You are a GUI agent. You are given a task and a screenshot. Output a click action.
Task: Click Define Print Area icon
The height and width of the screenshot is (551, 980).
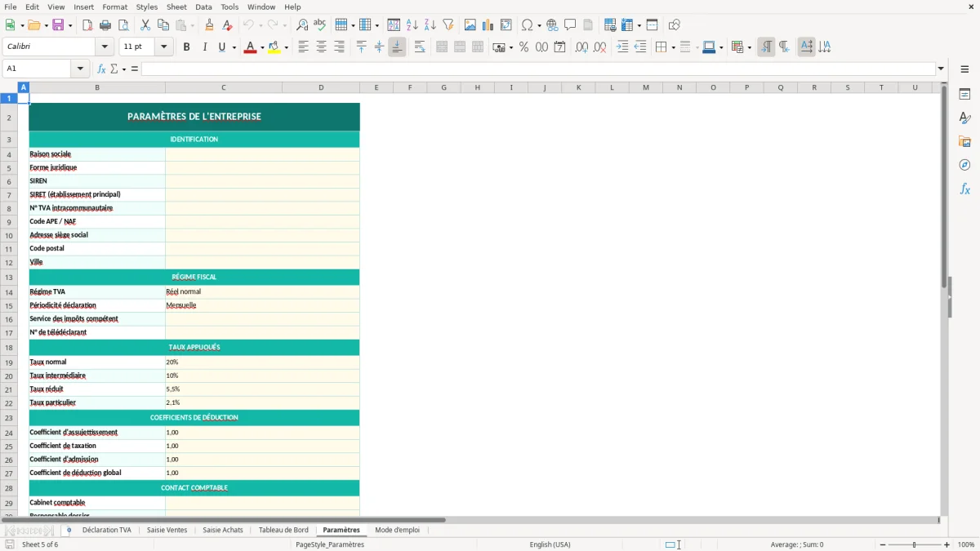coord(610,25)
